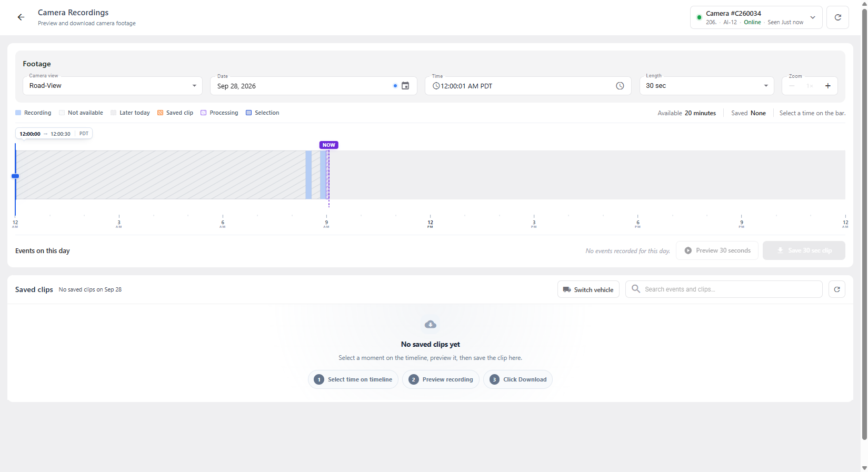Refresh the camera using the top-right reload icon

tap(837, 17)
